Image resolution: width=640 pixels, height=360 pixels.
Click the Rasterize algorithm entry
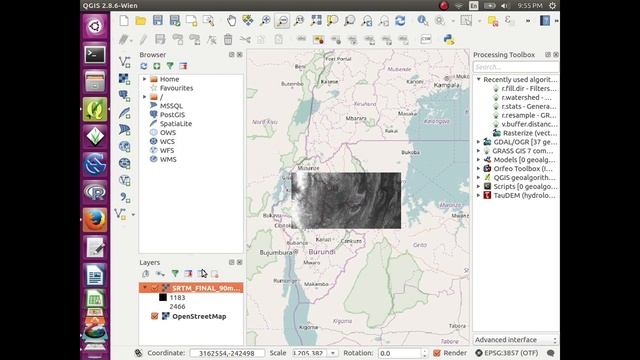(x=529, y=133)
